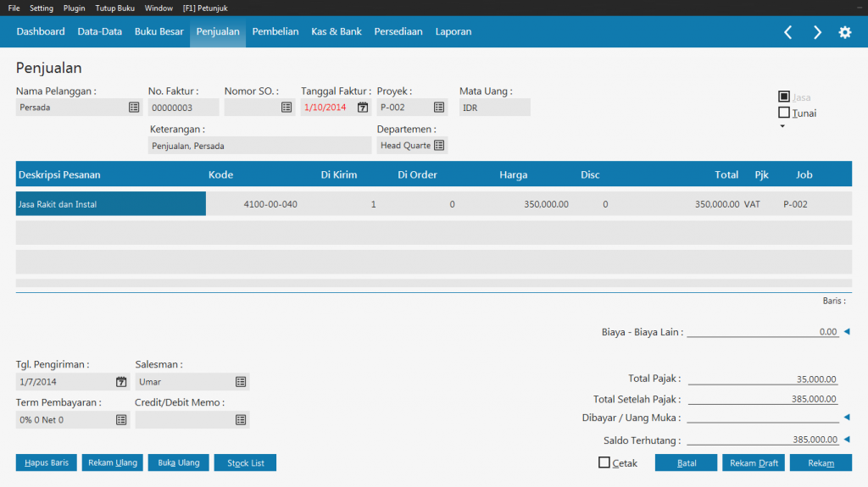This screenshot has width=868, height=487.
Task: Open the settings gear icon
Action: (844, 32)
